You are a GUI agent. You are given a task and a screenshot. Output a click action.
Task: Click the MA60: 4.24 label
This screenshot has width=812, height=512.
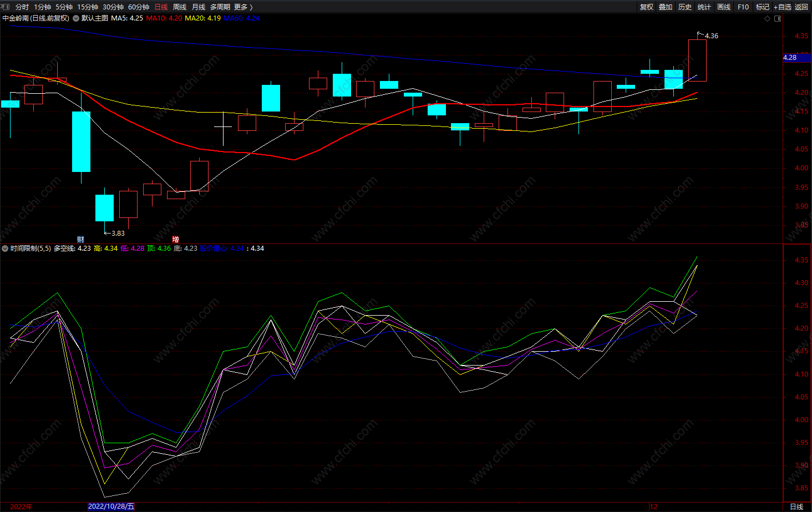pyautogui.click(x=241, y=18)
